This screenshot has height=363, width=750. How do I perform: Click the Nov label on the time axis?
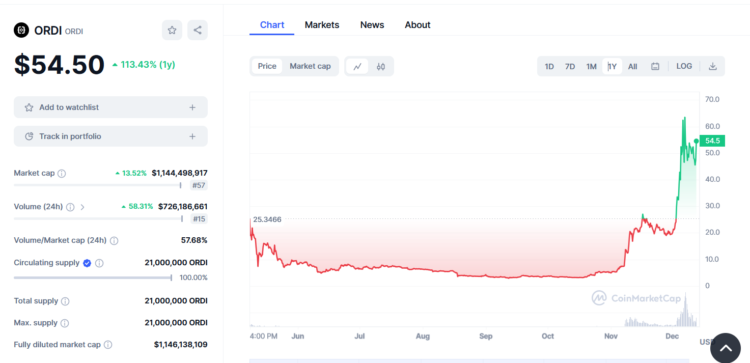click(611, 336)
